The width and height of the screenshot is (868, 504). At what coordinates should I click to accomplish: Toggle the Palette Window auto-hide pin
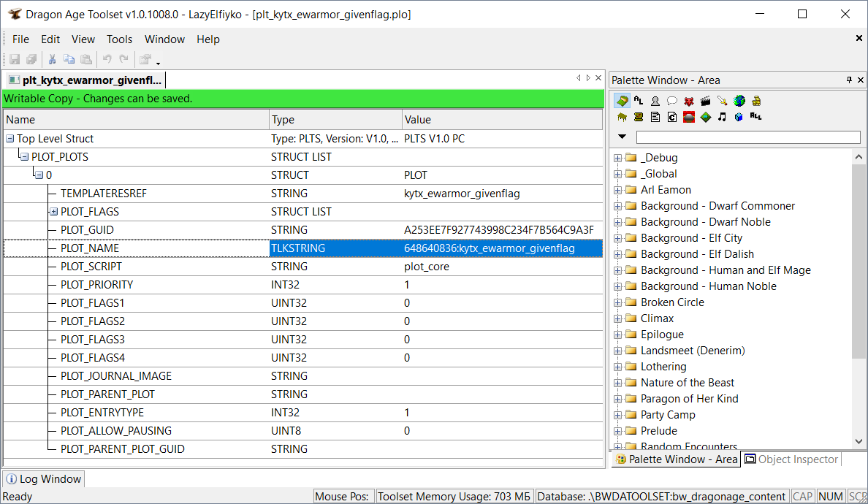point(849,80)
